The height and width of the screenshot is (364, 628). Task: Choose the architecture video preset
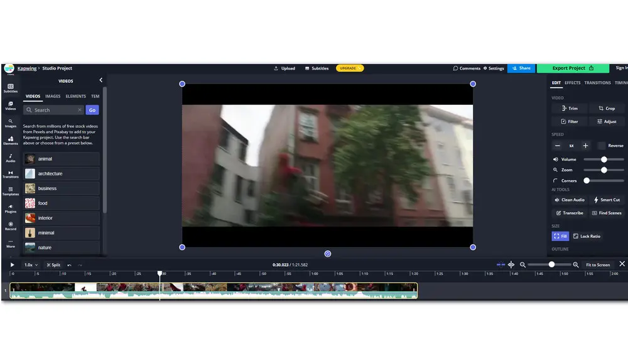coord(62,173)
